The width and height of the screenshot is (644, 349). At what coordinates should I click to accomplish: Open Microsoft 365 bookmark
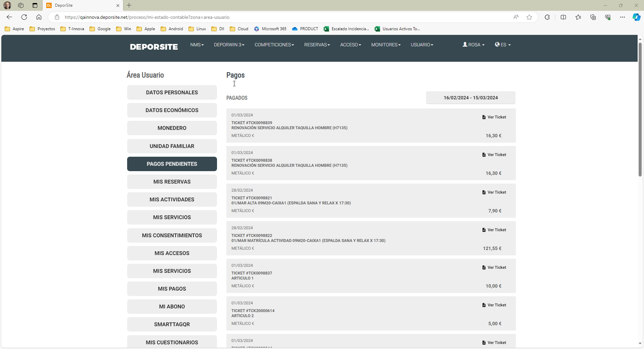tap(270, 29)
